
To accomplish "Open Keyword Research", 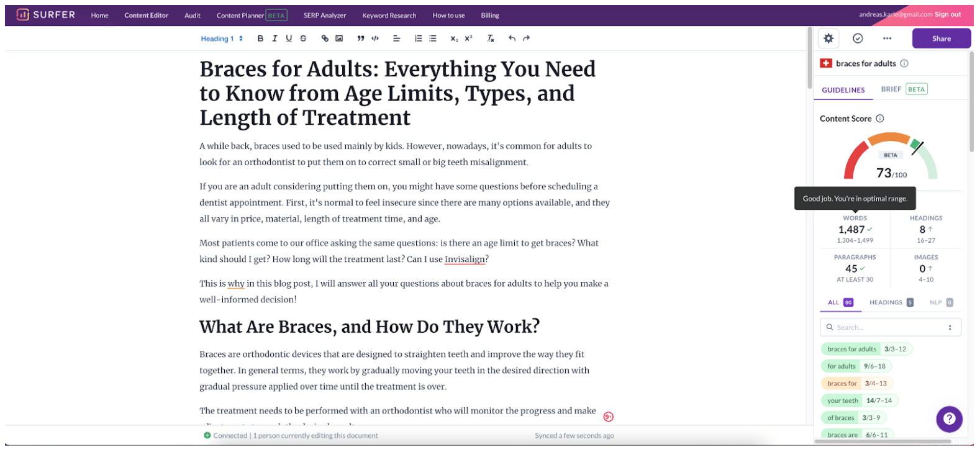I will pyautogui.click(x=389, y=16).
